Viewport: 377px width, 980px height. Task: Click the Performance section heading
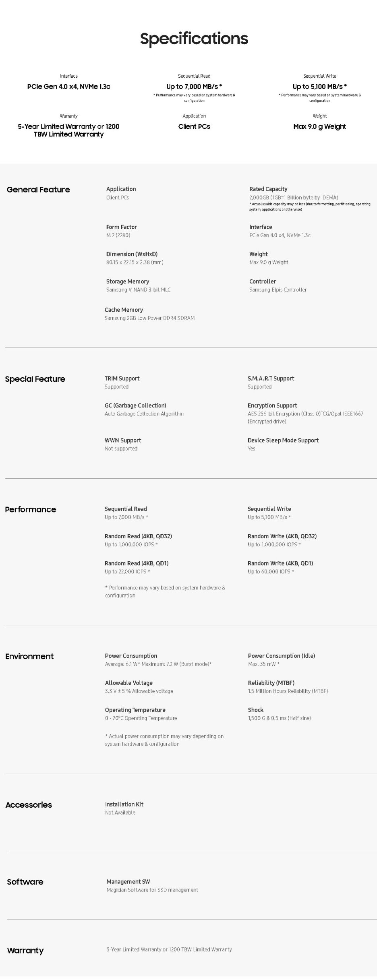(x=31, y=510)
